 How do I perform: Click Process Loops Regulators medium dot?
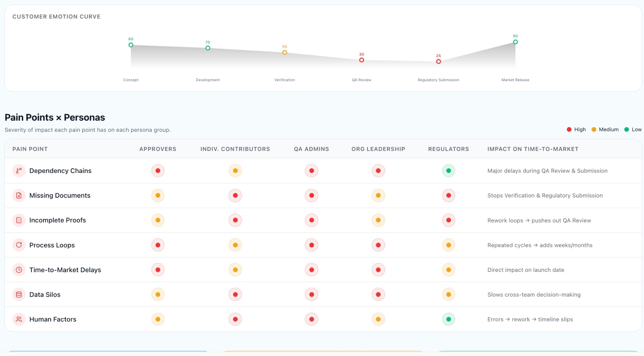point(448,245)
